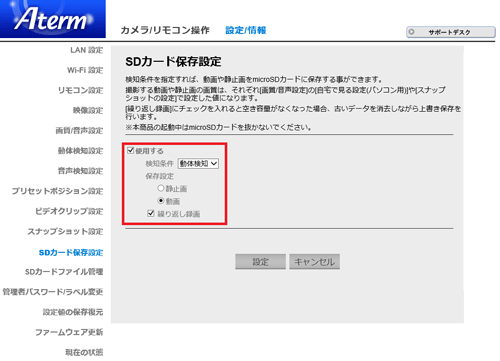Image resolution: width=500 pixels, height=361 pixels.
Task: Open プリセットポジション設定 page
Action: point(57,191)
